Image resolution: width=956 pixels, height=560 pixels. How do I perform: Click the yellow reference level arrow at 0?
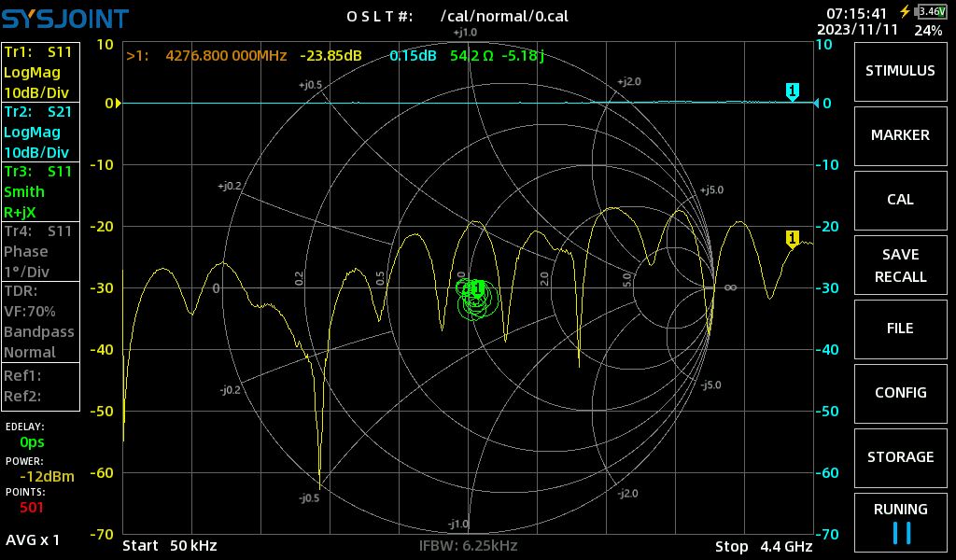point(118,104)
